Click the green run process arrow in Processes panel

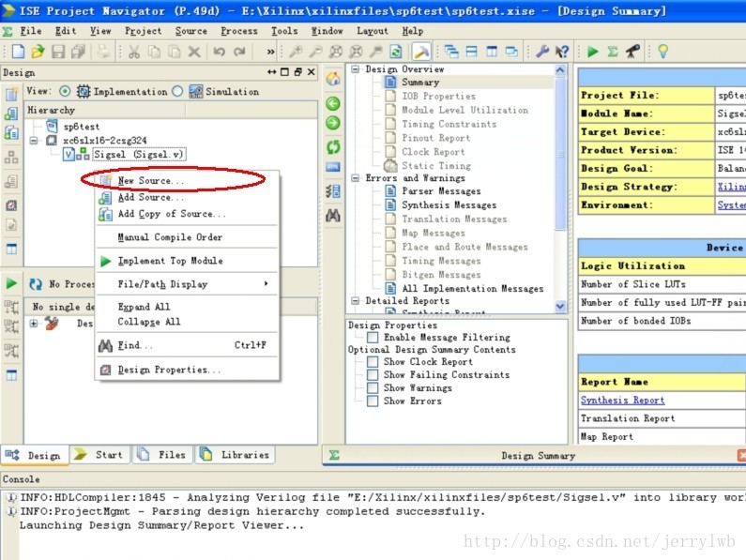(11, 284)
